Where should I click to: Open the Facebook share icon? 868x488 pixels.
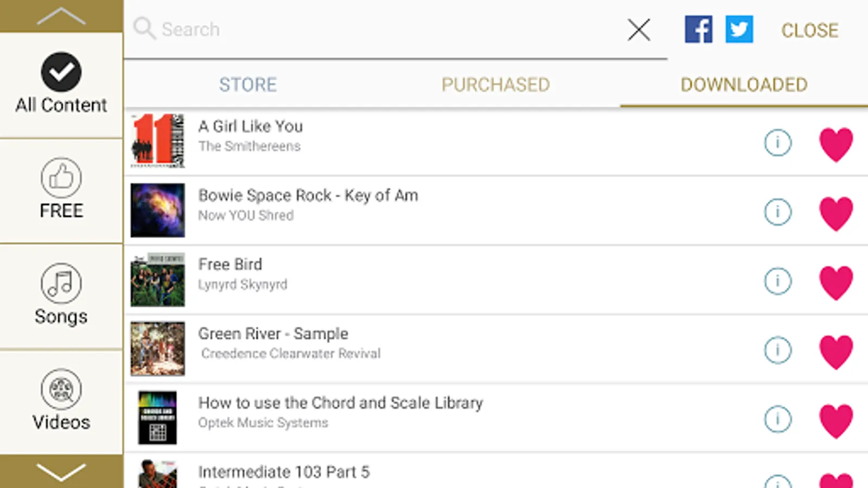tap(698, 29)
